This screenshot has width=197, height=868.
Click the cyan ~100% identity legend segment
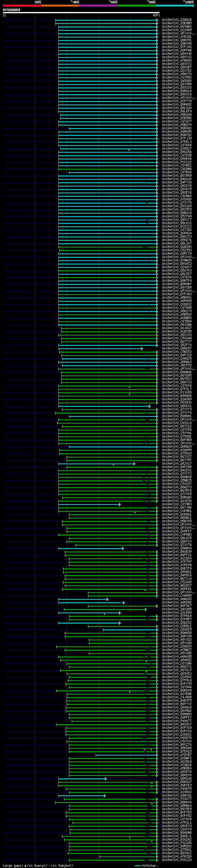[x=175, y=6]
